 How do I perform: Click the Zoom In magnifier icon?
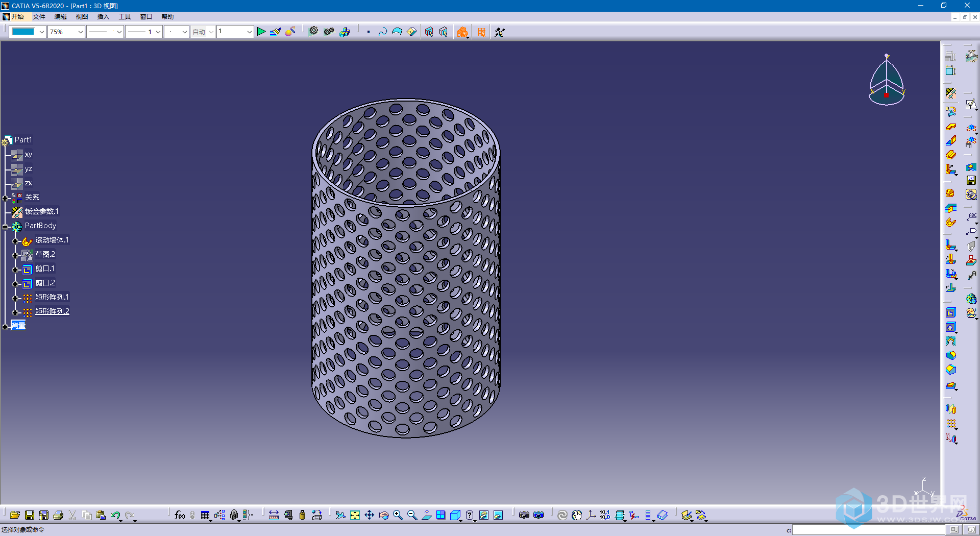(398, 515)
